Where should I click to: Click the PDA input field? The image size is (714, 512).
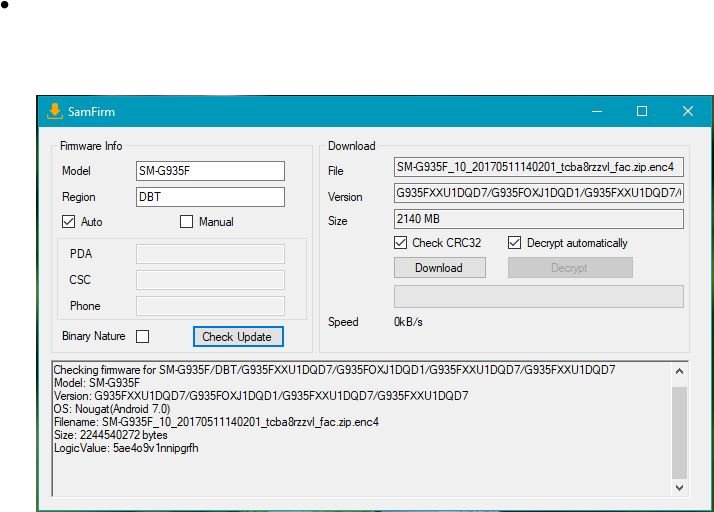coord(210,254)
